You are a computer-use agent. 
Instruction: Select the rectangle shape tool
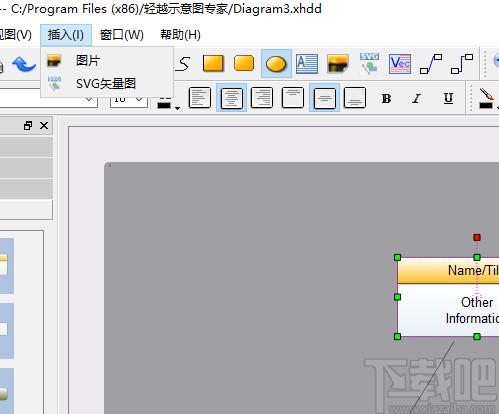pos(213,63)
